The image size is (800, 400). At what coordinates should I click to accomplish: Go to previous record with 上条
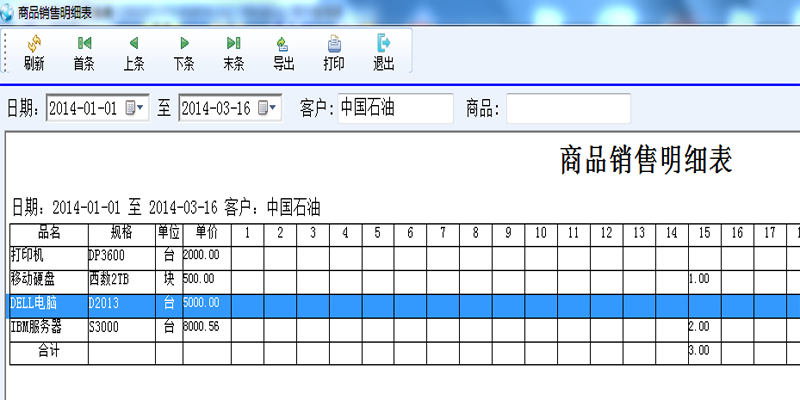tap(134, 44)
